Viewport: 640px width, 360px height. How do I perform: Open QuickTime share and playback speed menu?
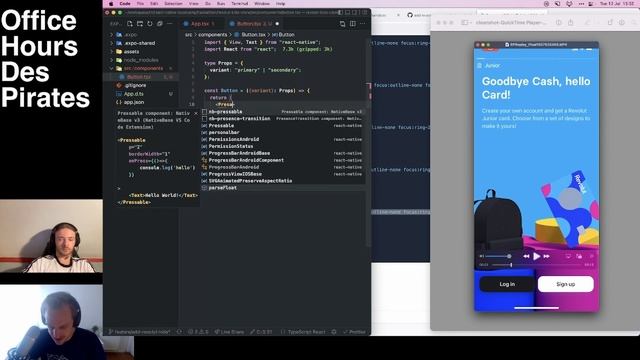tap(591, 256)
